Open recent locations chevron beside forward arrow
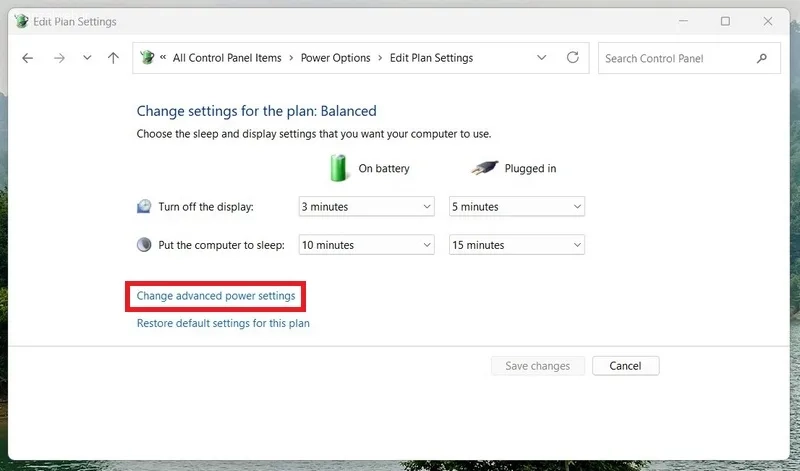The height and width of the screenshot is (471, 800). (x=87, y=58)
